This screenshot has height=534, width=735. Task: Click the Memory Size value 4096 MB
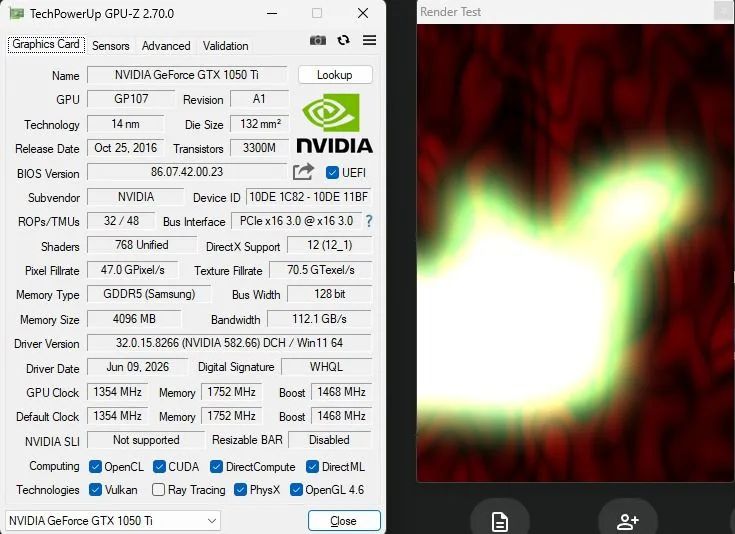(134, 319)
